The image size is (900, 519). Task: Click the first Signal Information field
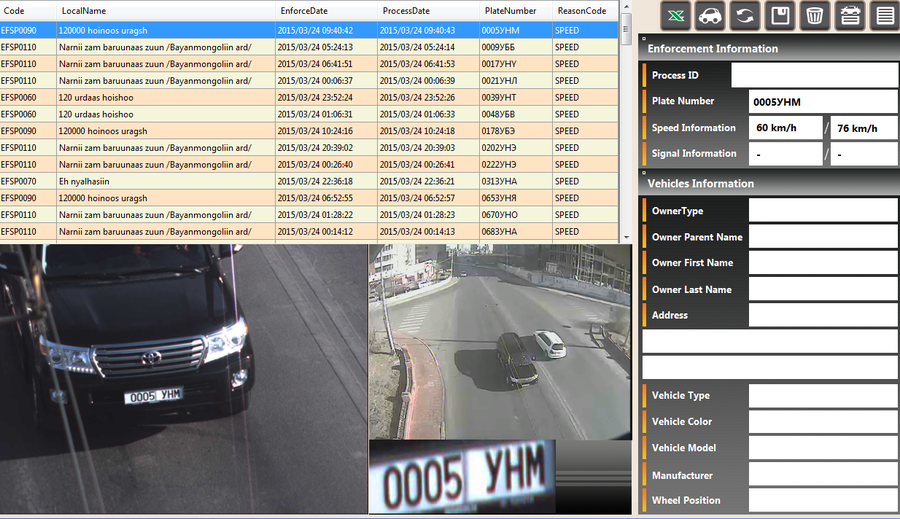(x=785, y=154)
